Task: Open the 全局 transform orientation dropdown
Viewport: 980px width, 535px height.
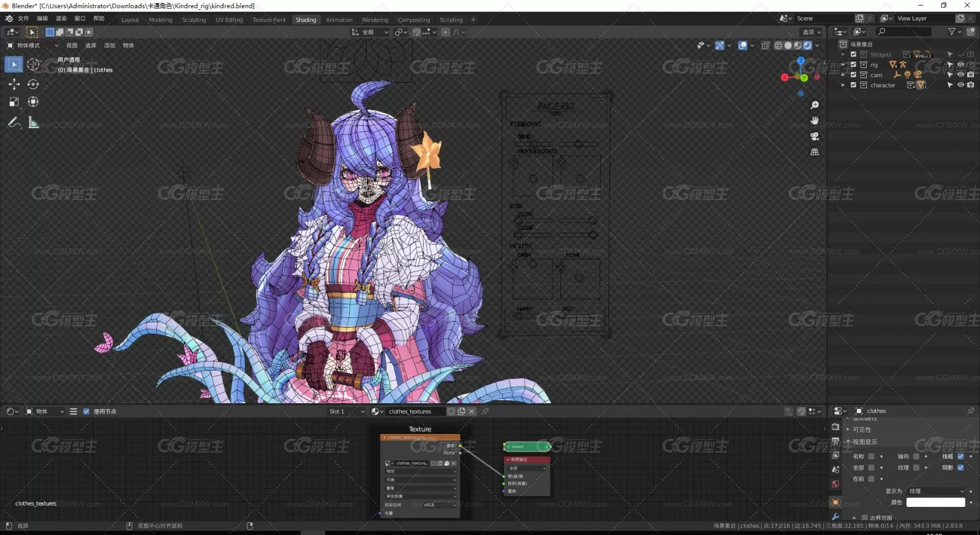Action: tap(370, 32)
